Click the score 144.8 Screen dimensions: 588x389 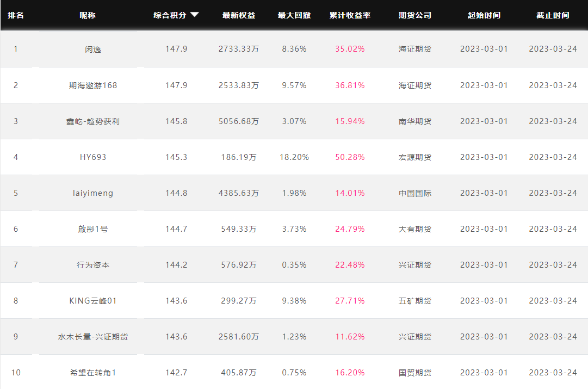(176, 193)
